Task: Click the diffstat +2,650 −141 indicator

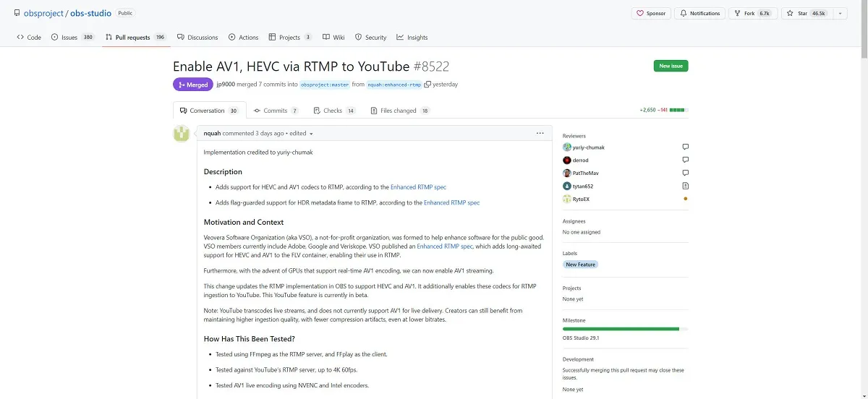Action: [x=663, y=111]
